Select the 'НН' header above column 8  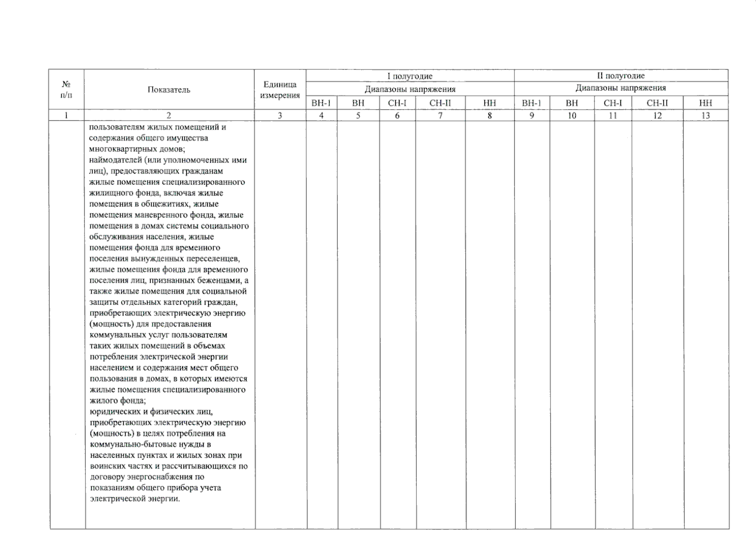click(489, 103)
